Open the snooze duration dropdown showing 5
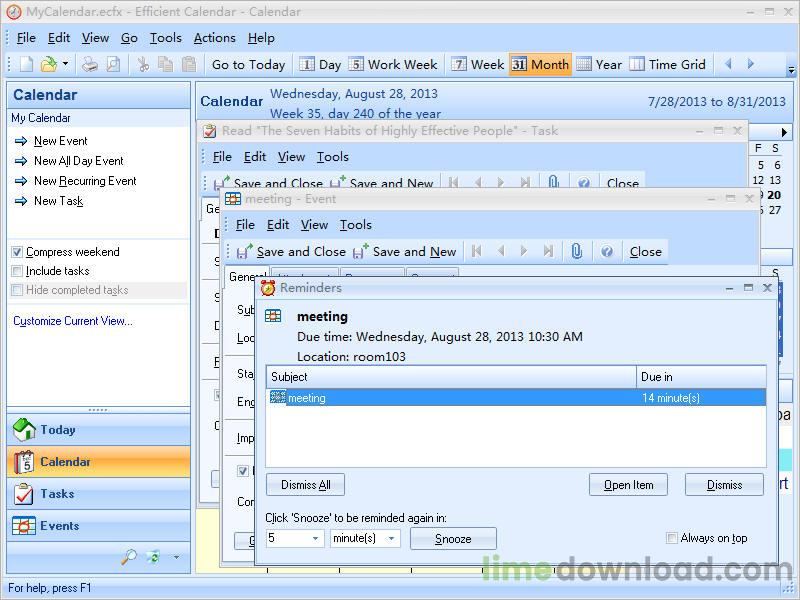This screenshot has height=600, width=800. (316, 537)
